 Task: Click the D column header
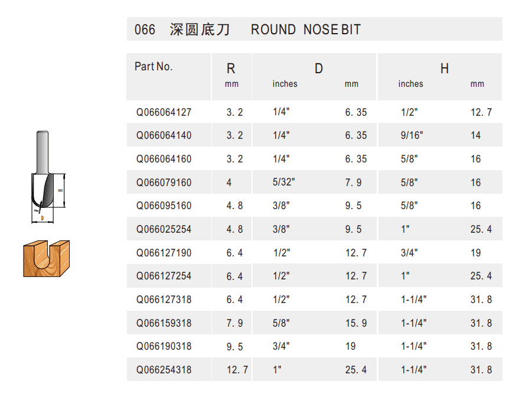318,69
